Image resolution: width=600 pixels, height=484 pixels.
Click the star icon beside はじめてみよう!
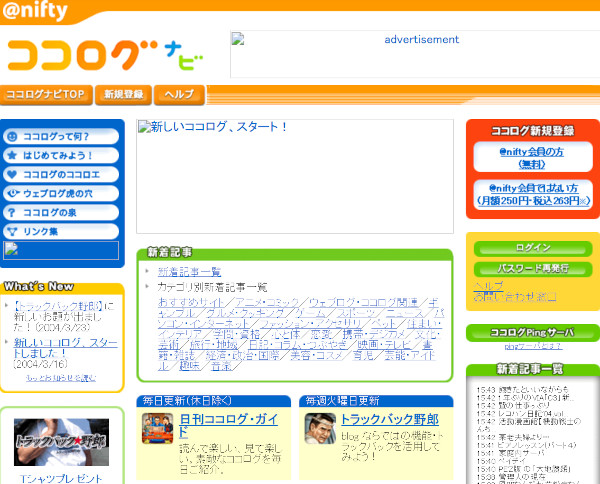12,155
